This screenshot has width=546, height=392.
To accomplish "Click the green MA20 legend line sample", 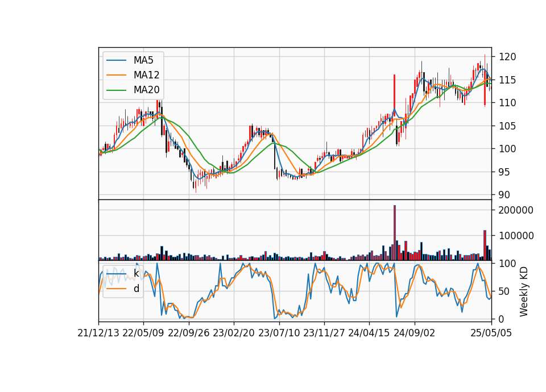I will pos(116,90).
